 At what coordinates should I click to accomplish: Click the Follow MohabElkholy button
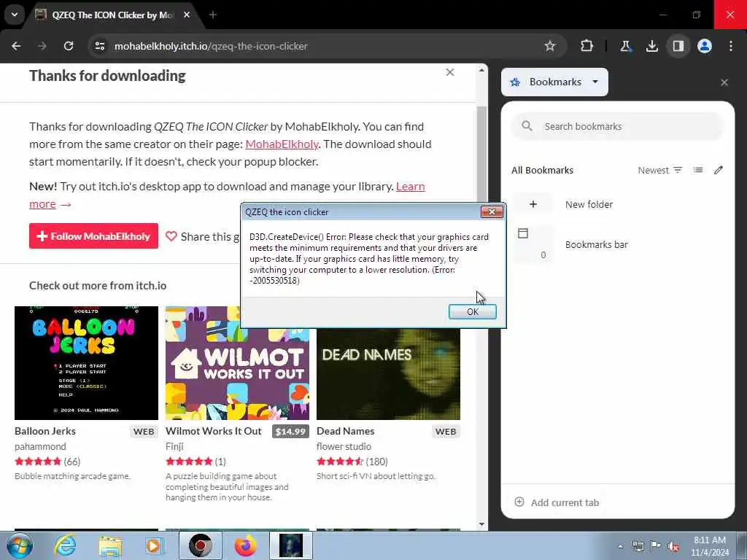click(x=93, y=236)
